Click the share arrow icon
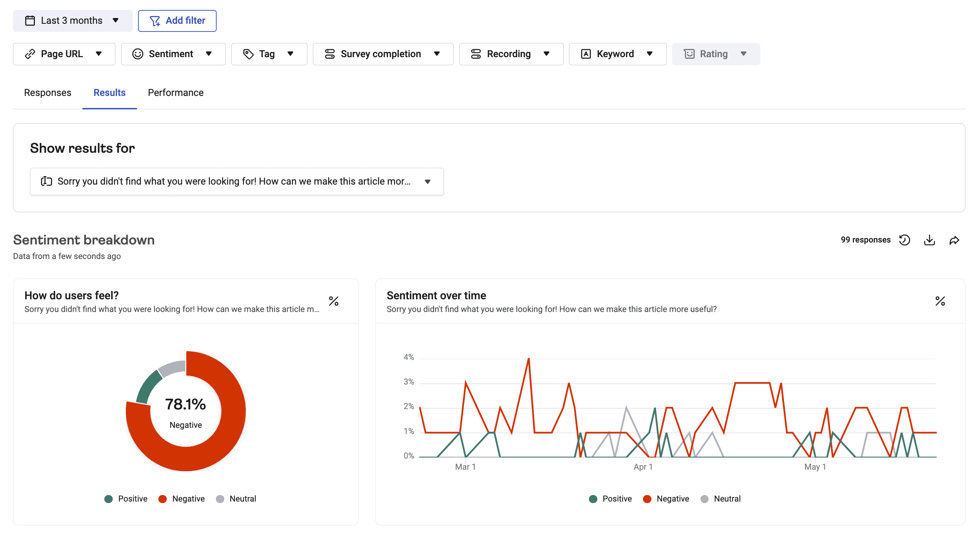The width and height of the screenshot is (980, 538). pyautogui.click(x=954, y=240)
